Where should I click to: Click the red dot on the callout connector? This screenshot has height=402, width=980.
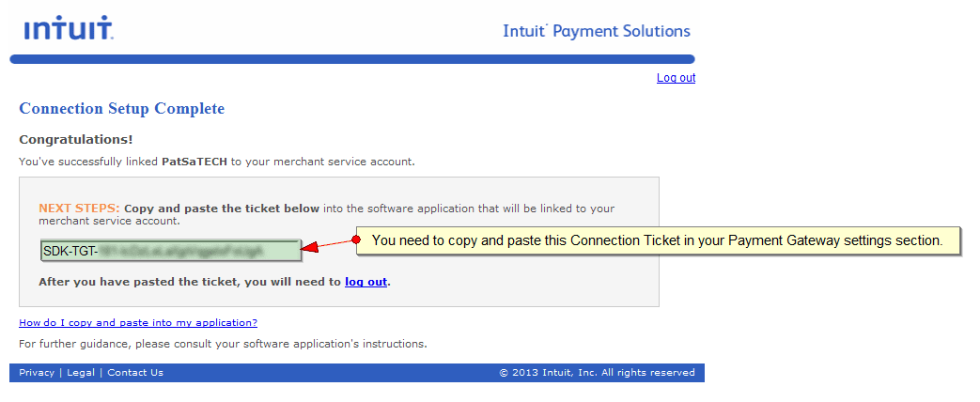coord(356,240)
